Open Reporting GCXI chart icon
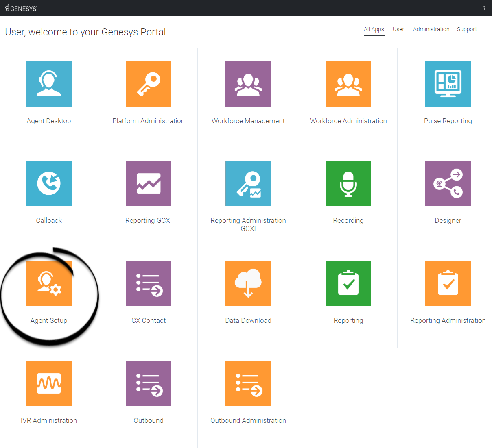The height and width of the screenshot is (448, 492). (x=149, y=183)
